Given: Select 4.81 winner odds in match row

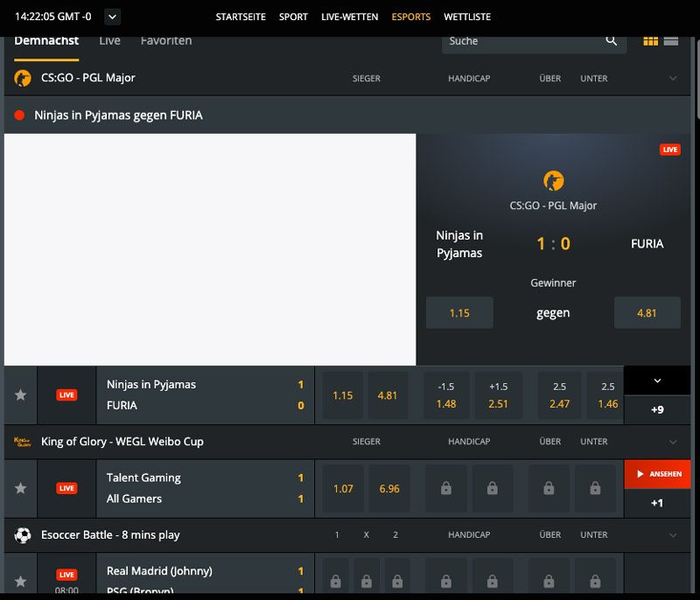Looking at the screenshot, I should pos(388,395).
